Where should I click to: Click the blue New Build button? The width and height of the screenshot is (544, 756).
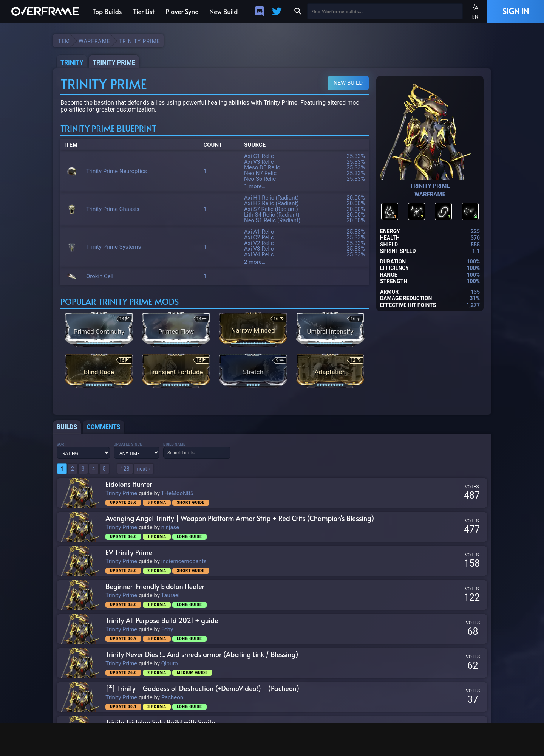348,83
